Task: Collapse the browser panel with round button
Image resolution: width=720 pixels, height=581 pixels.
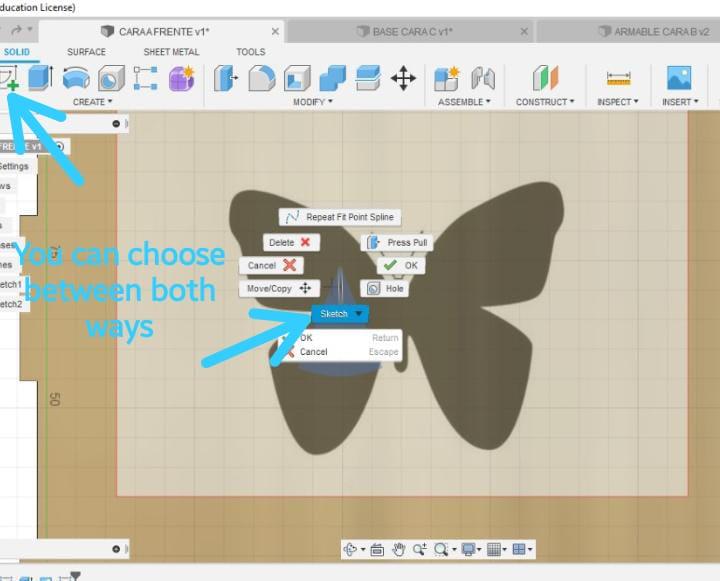Action: (116, 124)
